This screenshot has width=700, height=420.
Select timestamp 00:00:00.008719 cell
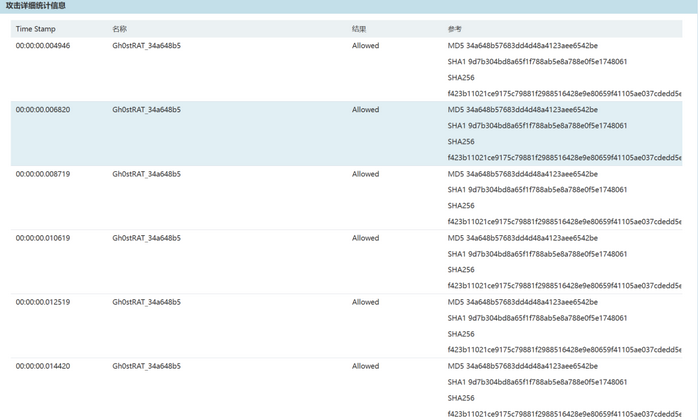point(43,174)
